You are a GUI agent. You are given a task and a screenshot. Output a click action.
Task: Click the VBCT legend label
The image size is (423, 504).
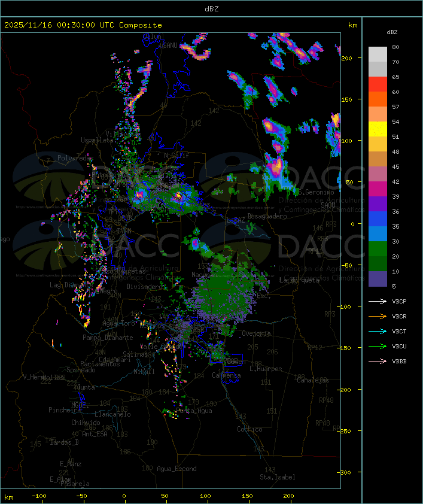coord(399,332)
